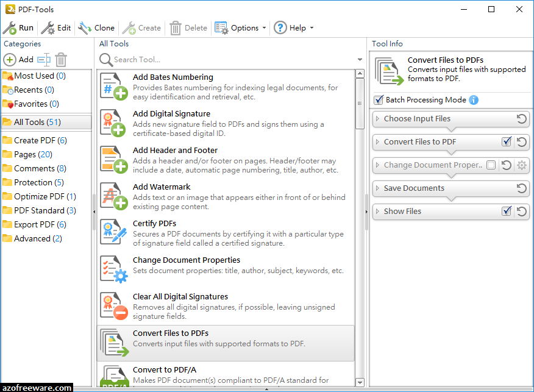Toggle the Show Files checkbox
The width and height of the screenshot is (534, 392).
coord(507,211)
